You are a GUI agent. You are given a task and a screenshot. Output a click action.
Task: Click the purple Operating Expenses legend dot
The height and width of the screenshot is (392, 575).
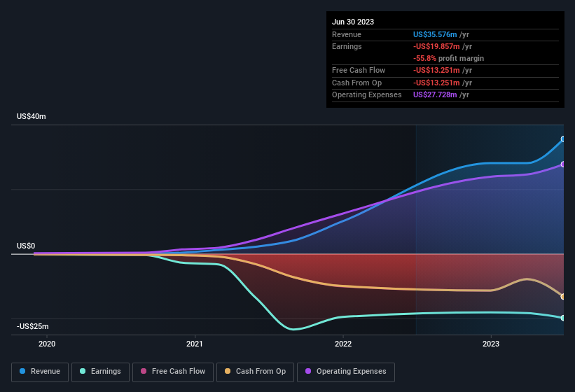click(308, 371)
